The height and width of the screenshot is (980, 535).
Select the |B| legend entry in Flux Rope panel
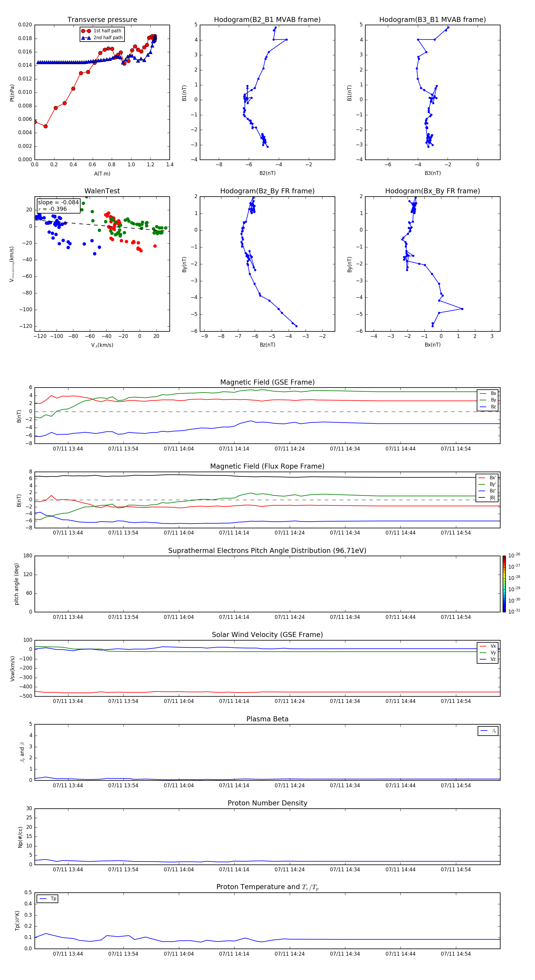(487, 498)
